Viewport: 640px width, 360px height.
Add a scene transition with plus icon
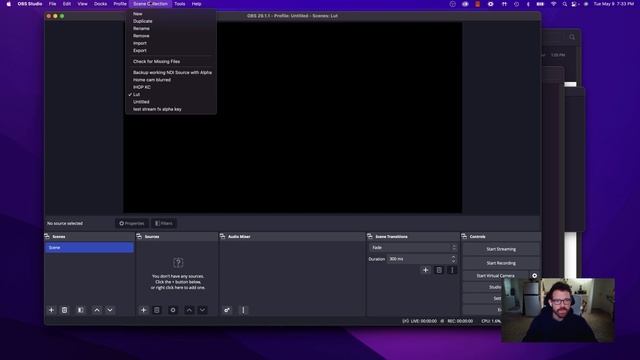pyautogui.click(x=425, y=270)
